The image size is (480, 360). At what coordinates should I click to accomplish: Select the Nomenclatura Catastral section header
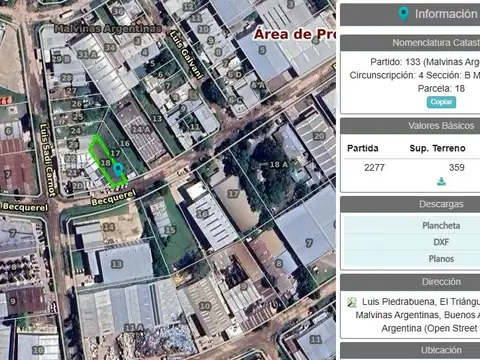(x=410, y=43)
